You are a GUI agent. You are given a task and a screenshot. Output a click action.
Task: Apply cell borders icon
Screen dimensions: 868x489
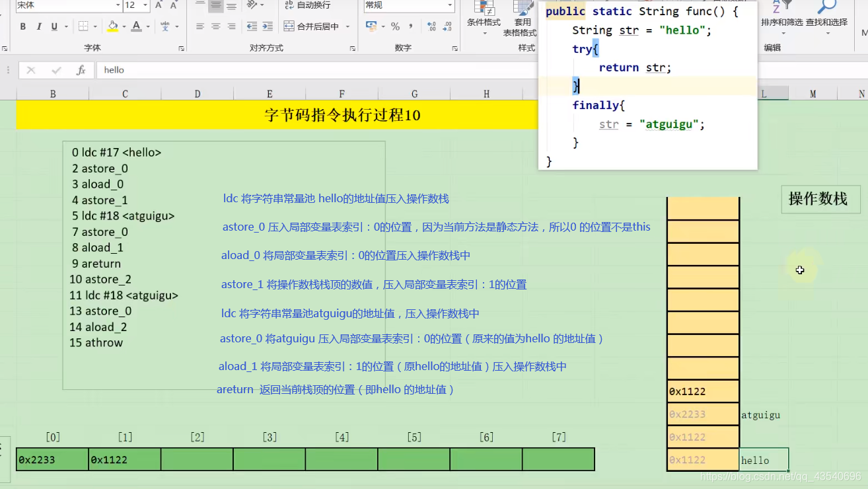[83, 26]
